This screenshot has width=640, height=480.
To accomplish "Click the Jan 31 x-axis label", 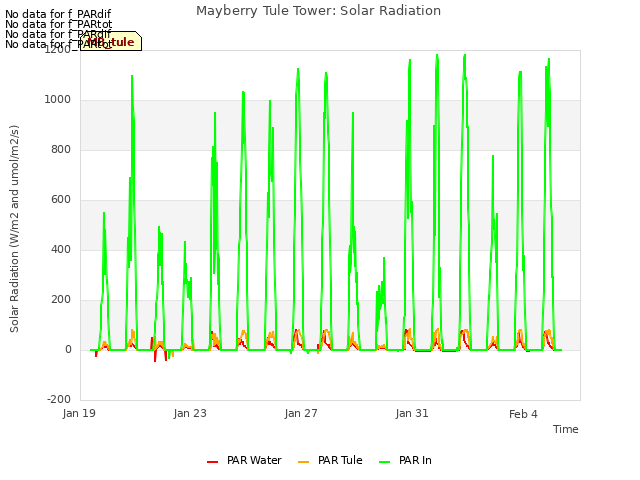I will [x=412, y=413].
